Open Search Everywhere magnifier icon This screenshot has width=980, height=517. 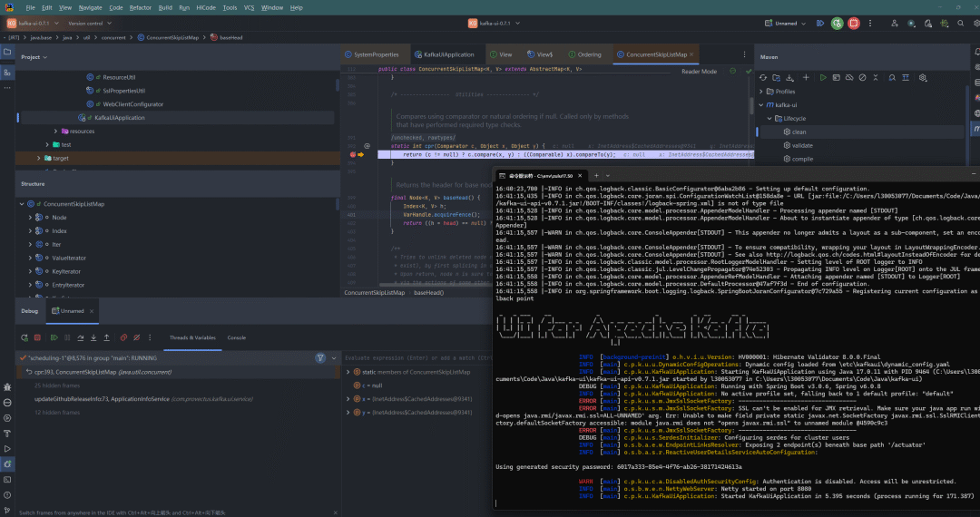click(x=961, y=23)
